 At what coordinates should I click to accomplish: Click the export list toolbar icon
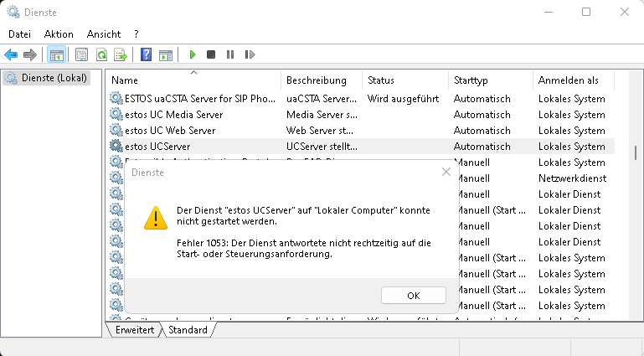tap(121, 55)
